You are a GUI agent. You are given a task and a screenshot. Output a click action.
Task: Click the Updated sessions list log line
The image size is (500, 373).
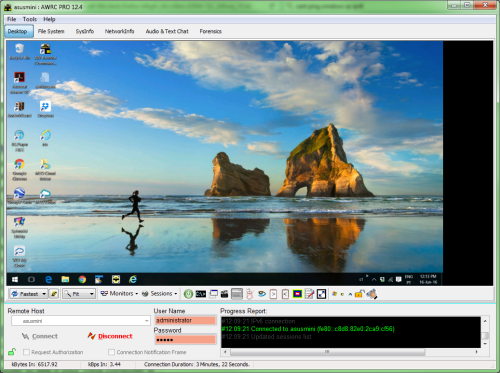click(267, 337)
